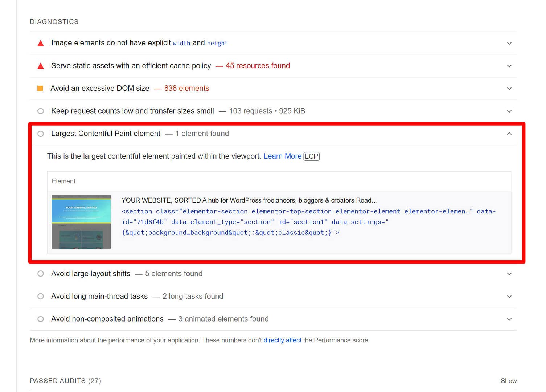Click the red warning triangle beside image elements audit
The height and width of the screenshot is (392, 546).
tap(40, 43)
